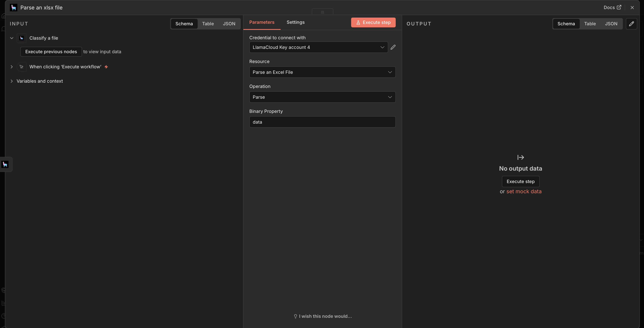644x328 pixels.
Task: Click the output edit pencil icon
Action: click(631, 24)
